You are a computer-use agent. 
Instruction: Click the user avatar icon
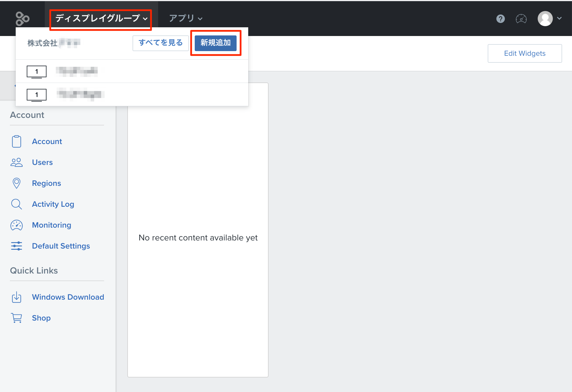[545, 19]
